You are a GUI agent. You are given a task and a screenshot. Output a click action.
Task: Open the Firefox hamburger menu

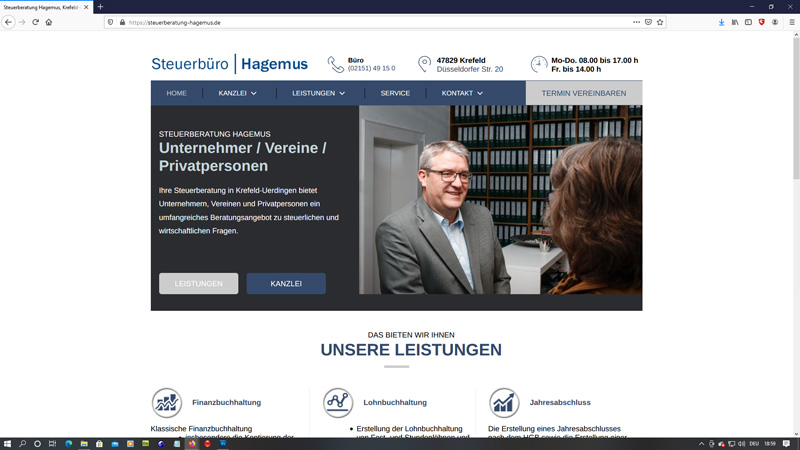[x=792, y=22]
